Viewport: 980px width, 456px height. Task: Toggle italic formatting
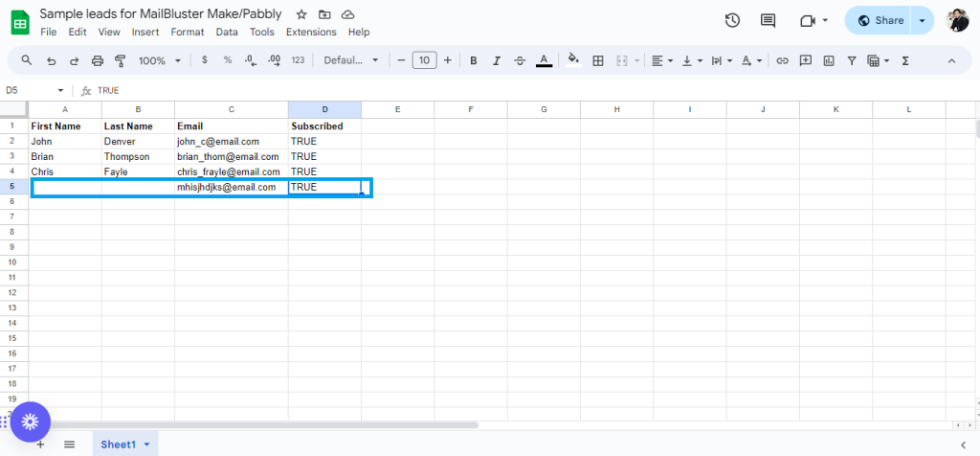click(497, 60)
